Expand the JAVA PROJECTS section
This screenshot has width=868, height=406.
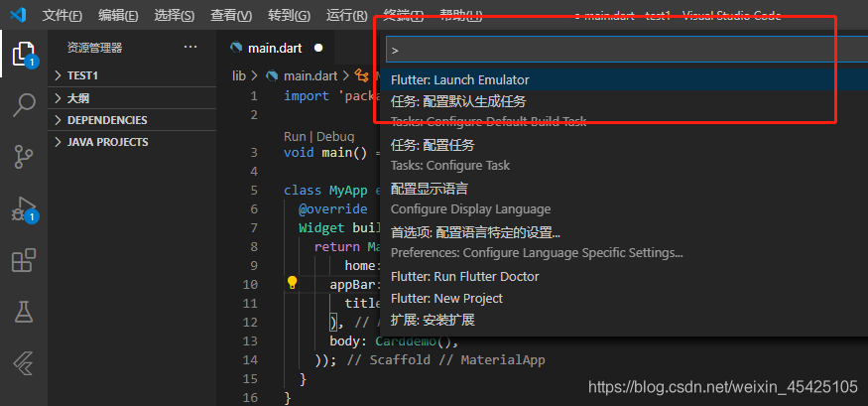click(x=132, y=142)
